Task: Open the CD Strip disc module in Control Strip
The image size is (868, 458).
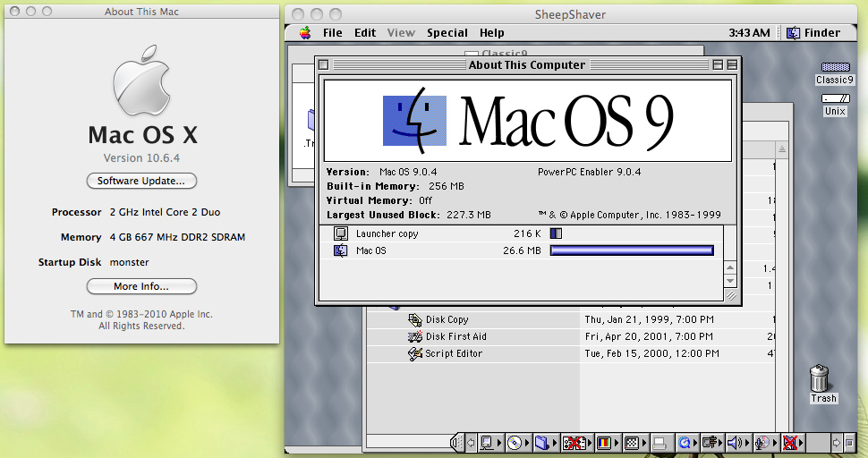Action: (519, 443)
